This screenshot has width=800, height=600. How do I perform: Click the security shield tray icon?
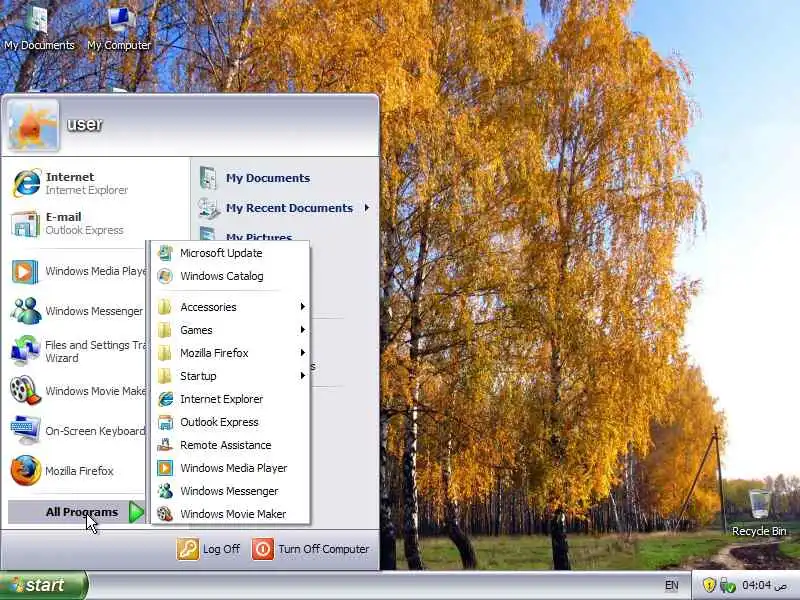709,585
